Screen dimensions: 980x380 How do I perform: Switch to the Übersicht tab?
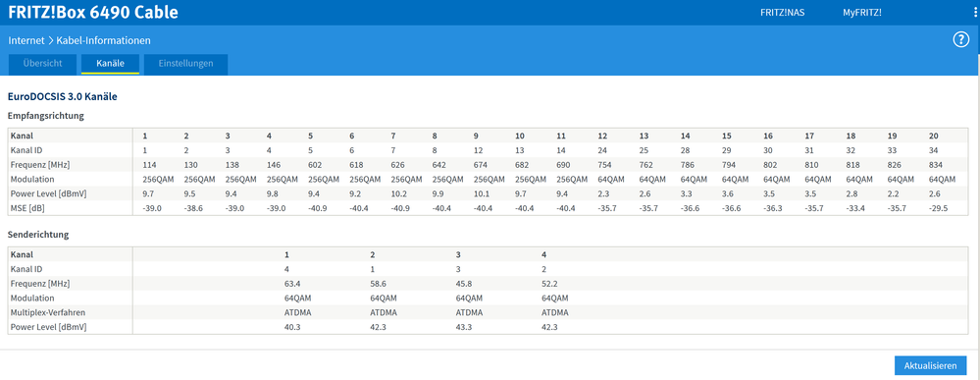(x=42, y=64)
